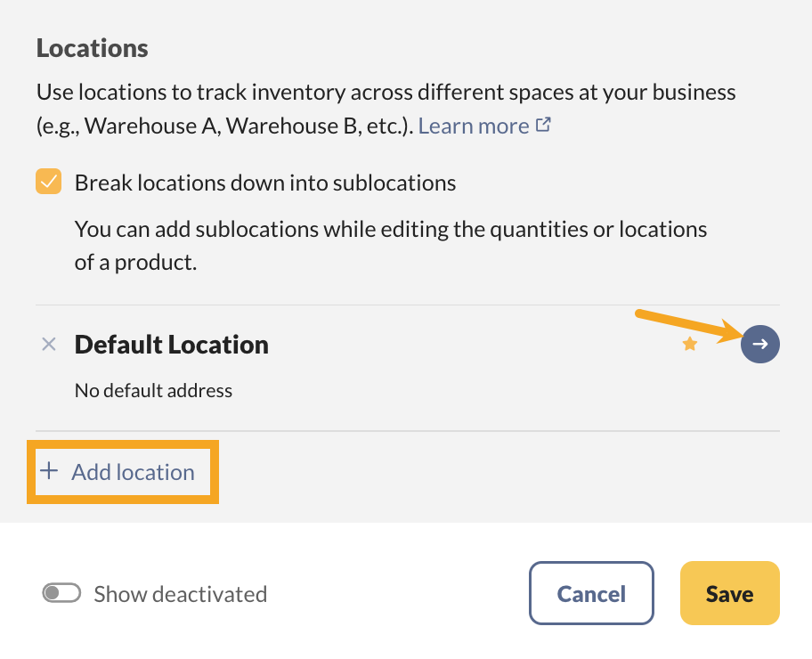Remove Default Location using the X icon

tap(49, 345)
